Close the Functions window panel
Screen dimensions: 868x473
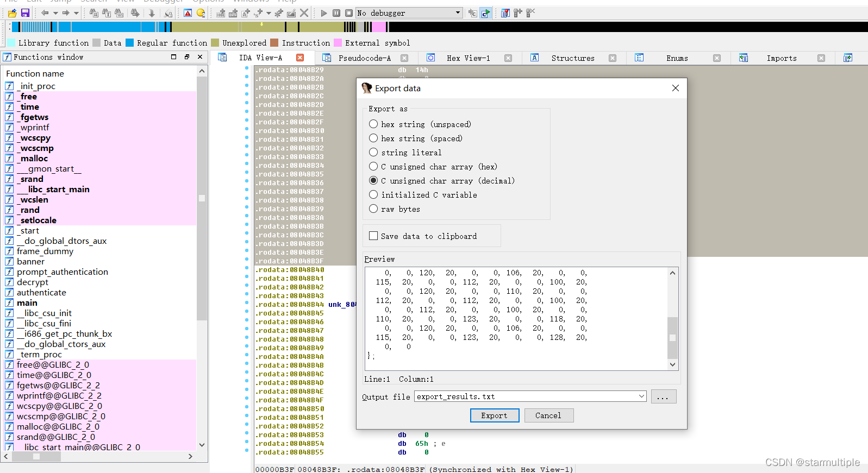(200, 56)
